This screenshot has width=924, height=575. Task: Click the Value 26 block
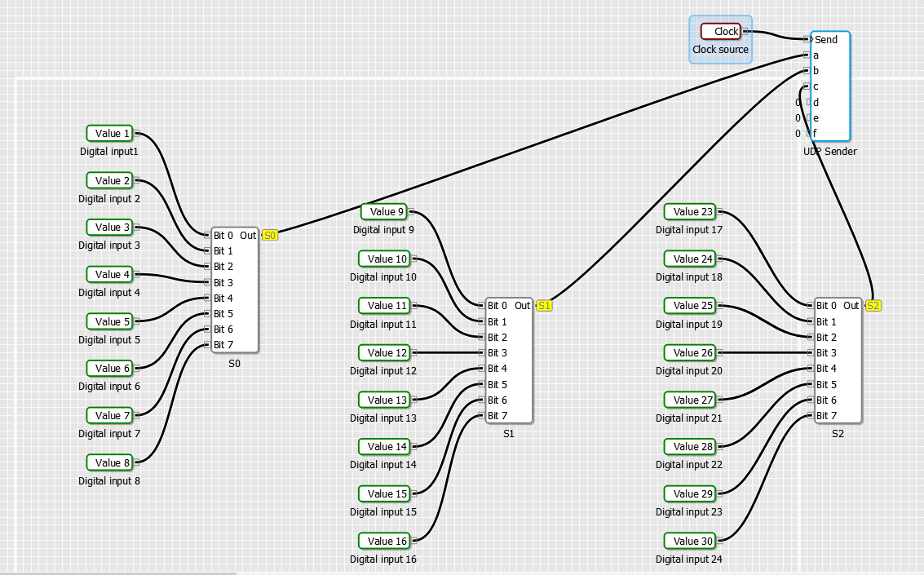pyautogui.click(x=690, y=352)
